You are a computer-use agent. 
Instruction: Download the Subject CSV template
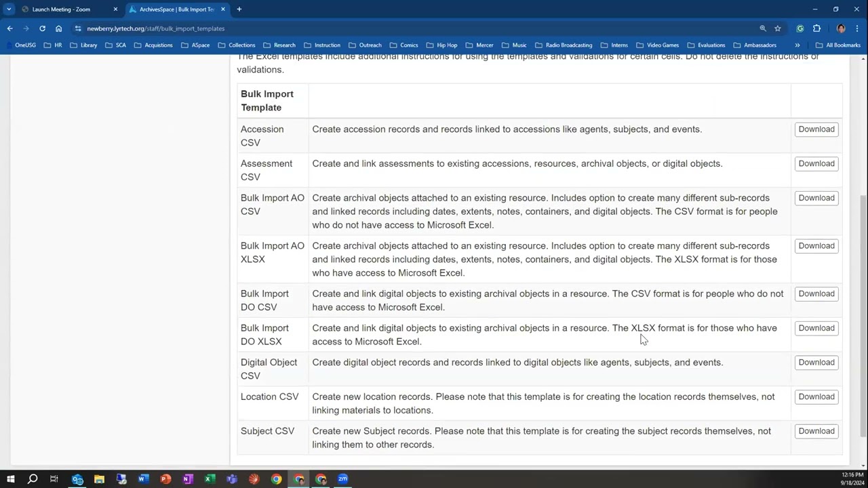(816, 431)
